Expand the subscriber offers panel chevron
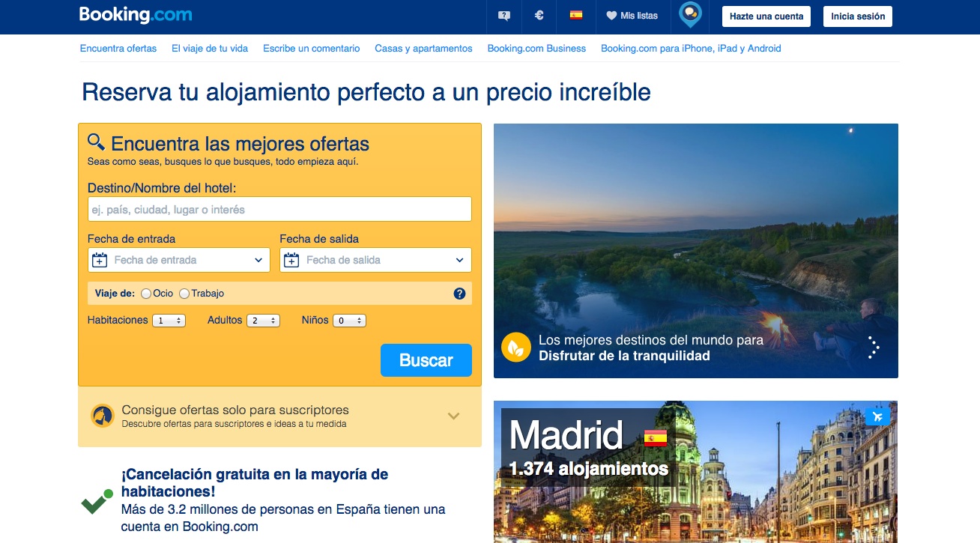980x543 pixels. coord(453,416)
